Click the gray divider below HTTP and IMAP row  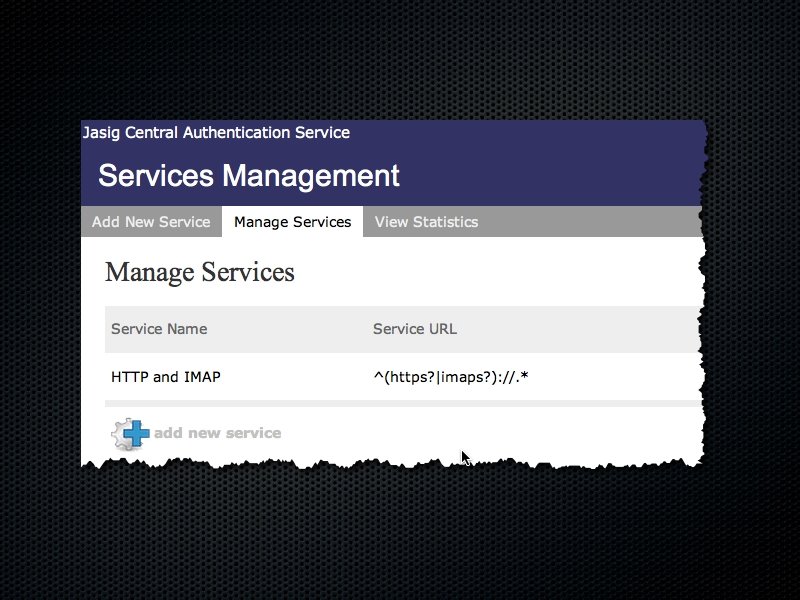pyautogui.click(x=400, y=403)
